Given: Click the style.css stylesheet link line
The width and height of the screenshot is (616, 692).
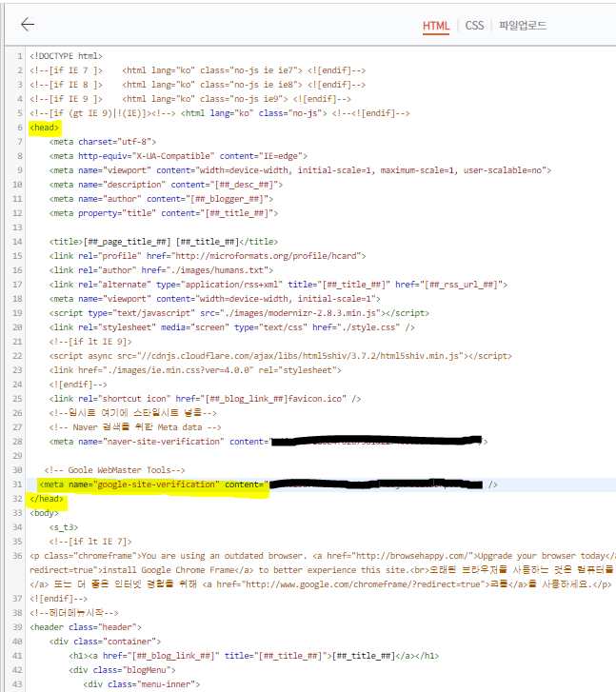Looking at the screenshot, I should [x=231, y=327].
